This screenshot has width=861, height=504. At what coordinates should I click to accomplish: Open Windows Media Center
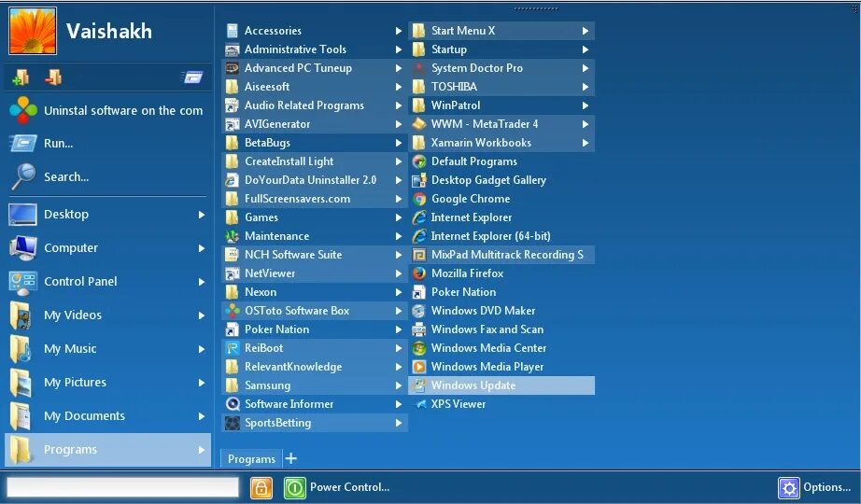tap(501, 348)
